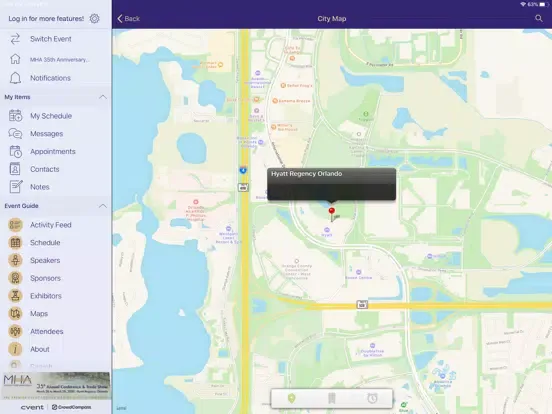Viewport: 552px width, 414px height.
Task: Open the Exhibitors label
Action: pos(46,296)
